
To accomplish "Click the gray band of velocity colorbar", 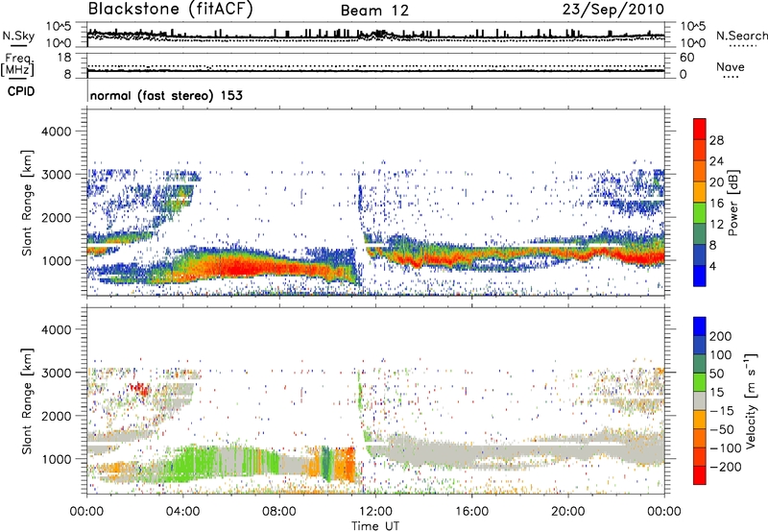I will [x=700, y=401].
